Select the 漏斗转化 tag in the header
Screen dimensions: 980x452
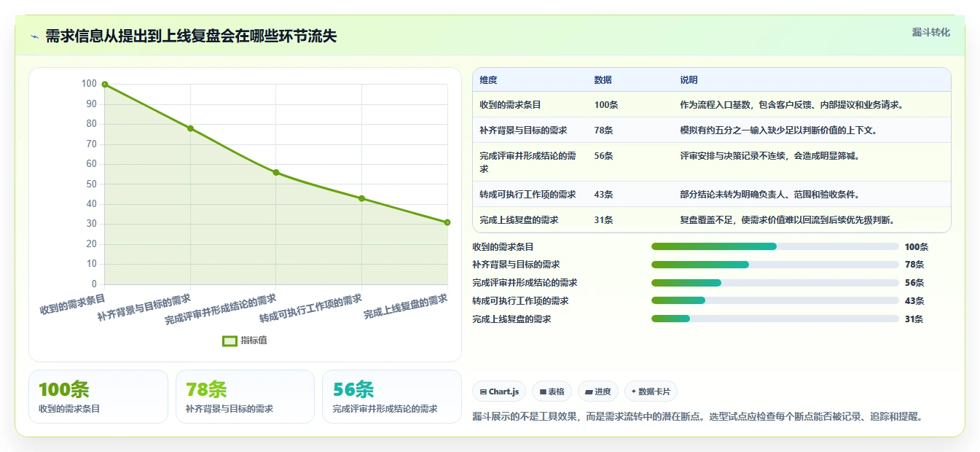click(x=931, y=32)
